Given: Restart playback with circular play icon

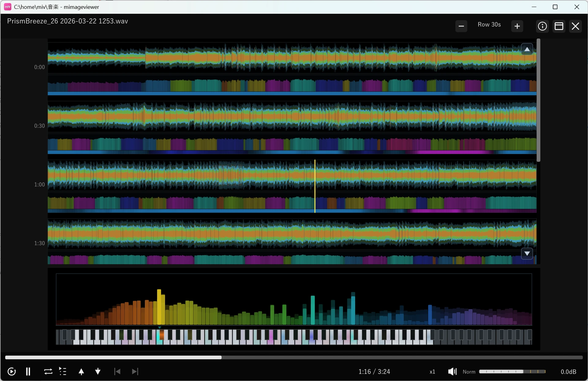Looking at the screenshot, I should [x=11, y=371].
